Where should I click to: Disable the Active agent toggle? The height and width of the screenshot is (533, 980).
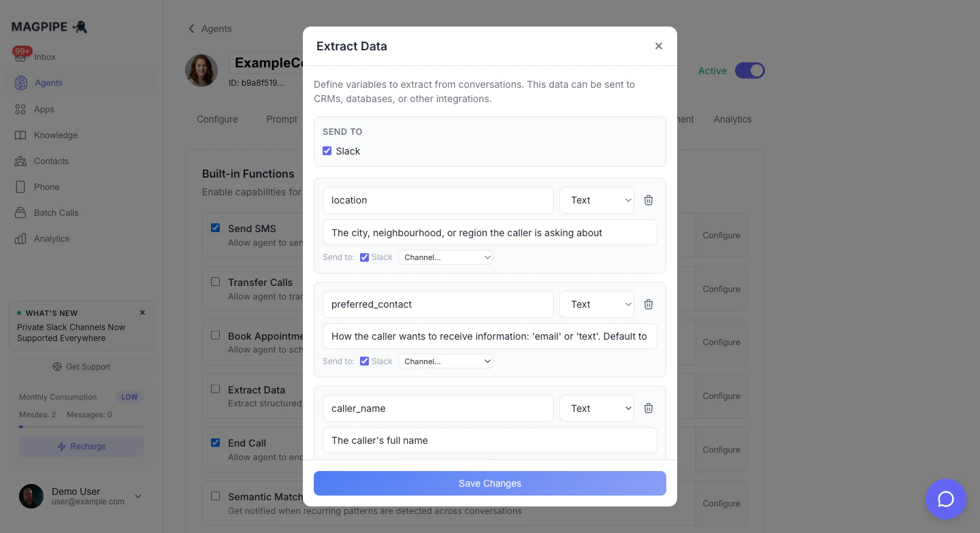click(x=750, y=70)
